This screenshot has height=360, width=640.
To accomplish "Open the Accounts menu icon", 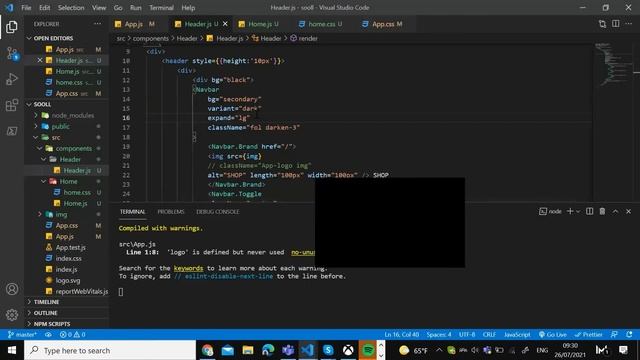I will coord(12,289).
